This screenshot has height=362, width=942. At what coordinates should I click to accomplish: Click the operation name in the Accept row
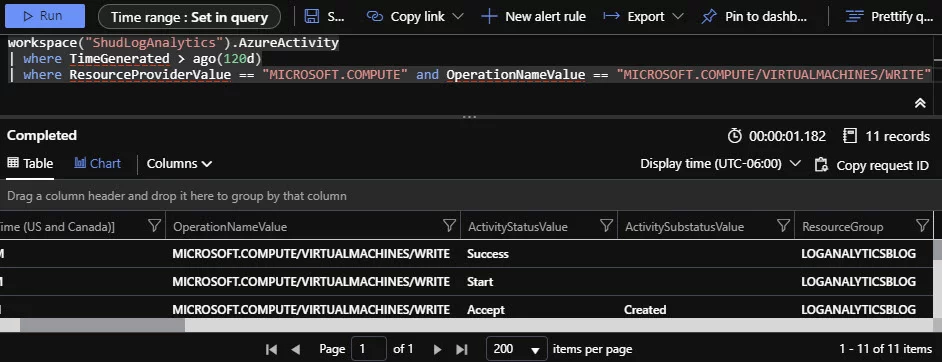tap(311, 310)
